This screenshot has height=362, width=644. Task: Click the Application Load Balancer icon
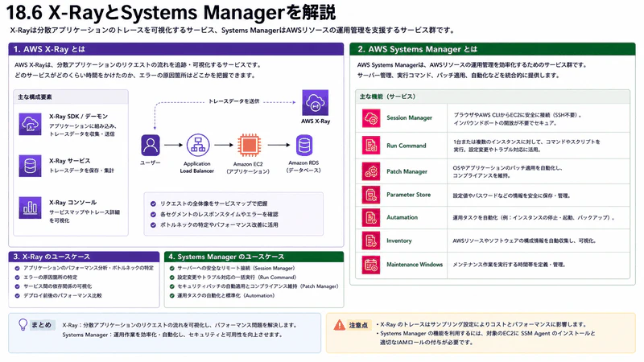pos(198,145)
